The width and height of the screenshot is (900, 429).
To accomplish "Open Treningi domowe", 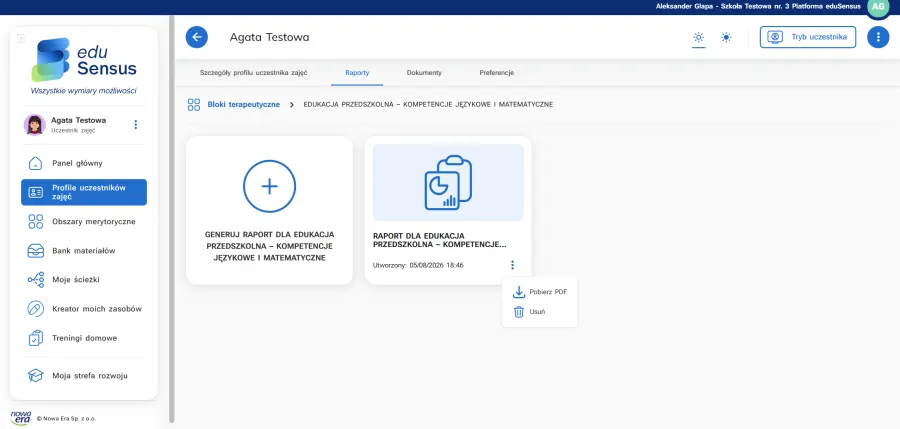I will [84, 338].
